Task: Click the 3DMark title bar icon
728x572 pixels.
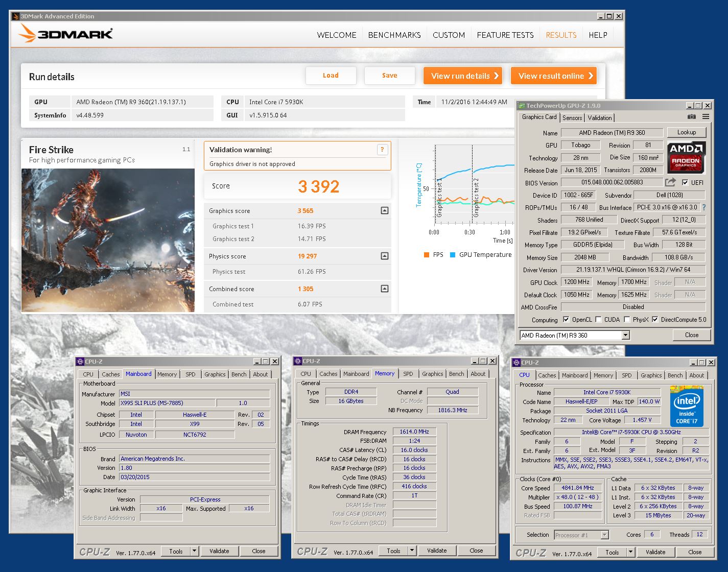Action: (x=15, y=16)
